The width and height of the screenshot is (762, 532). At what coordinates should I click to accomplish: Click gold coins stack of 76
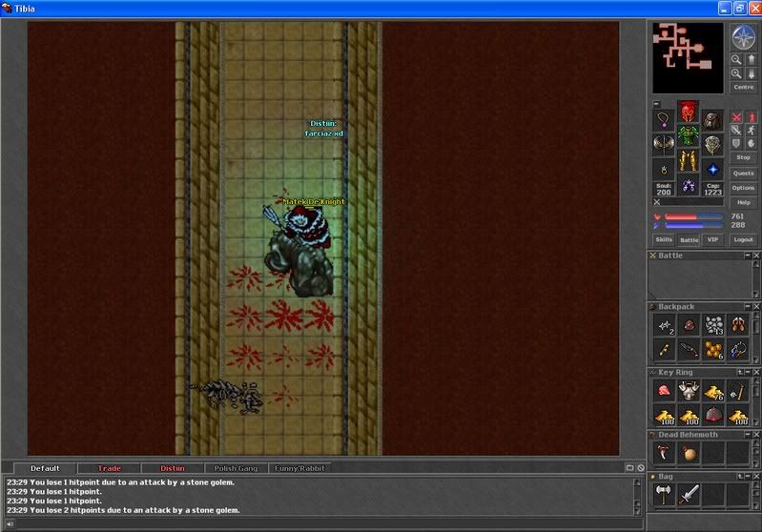[x=713, y=391]
